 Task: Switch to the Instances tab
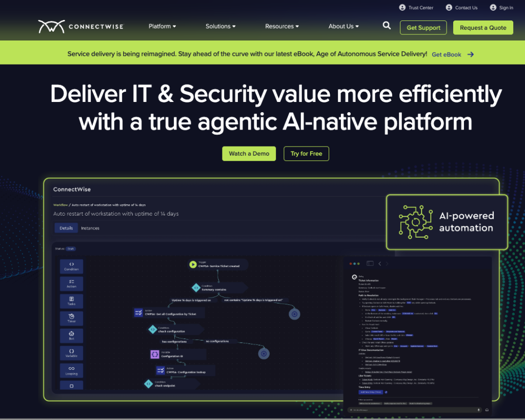pos(90,228)
